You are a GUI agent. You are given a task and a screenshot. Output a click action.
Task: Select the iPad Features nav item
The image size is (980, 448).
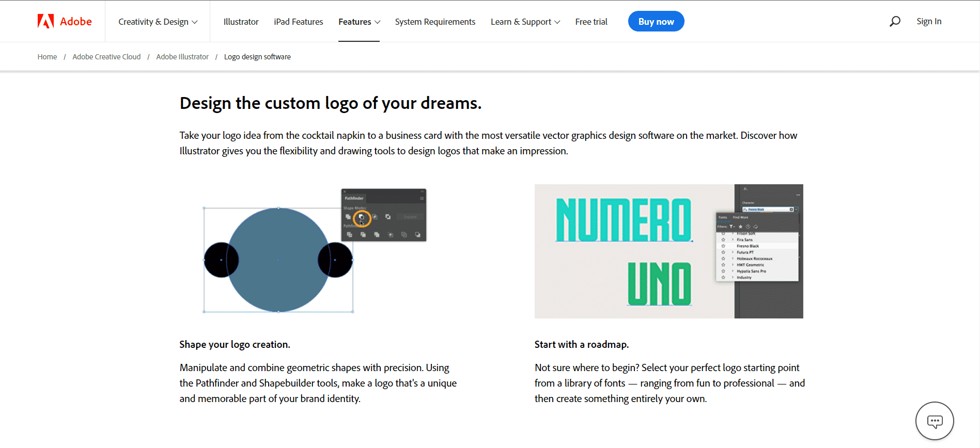click(x=298, y=22)
